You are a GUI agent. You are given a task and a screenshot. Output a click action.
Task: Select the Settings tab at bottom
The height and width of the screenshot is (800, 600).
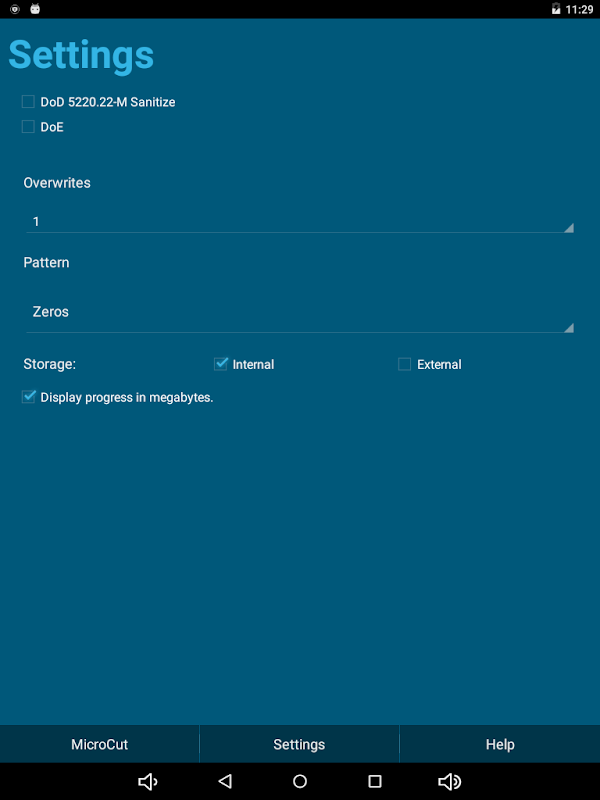299,744
